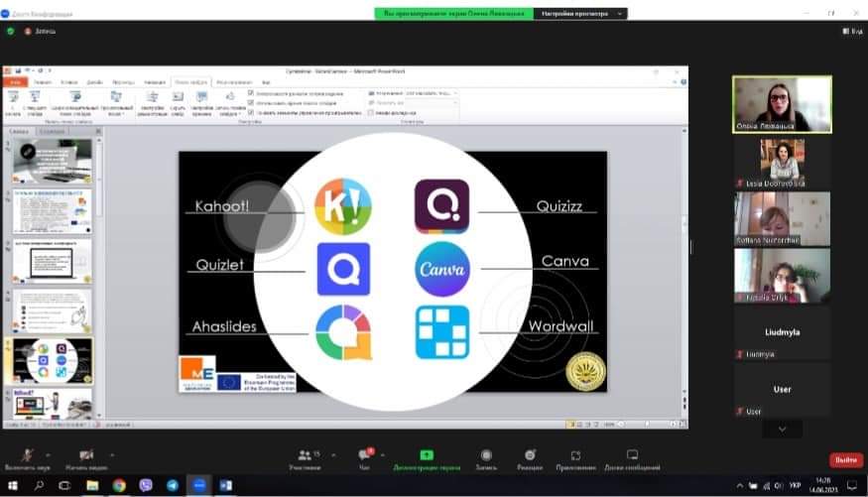Click the Canva logo on slide
Viewport: 868px width, 497px height.
pos(442,269)
